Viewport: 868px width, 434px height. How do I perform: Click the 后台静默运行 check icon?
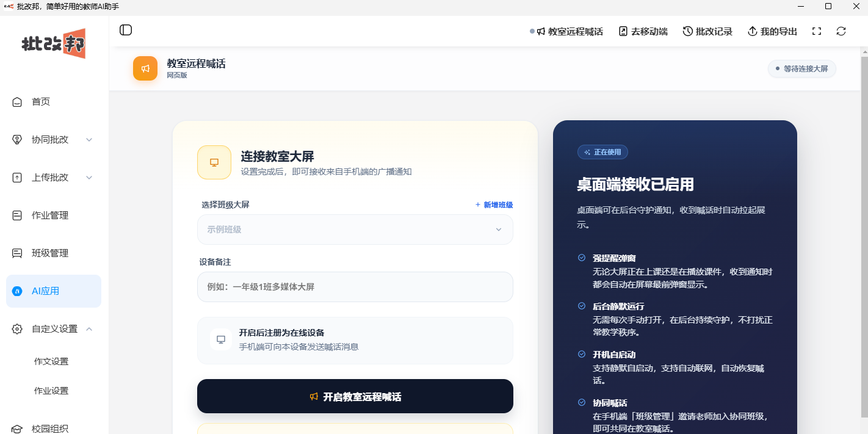(x=582, y=306)
